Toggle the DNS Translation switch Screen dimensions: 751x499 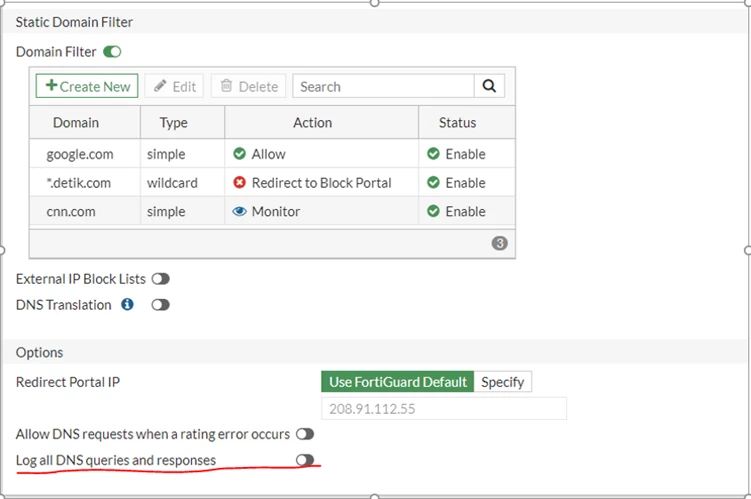click(160, 305)
